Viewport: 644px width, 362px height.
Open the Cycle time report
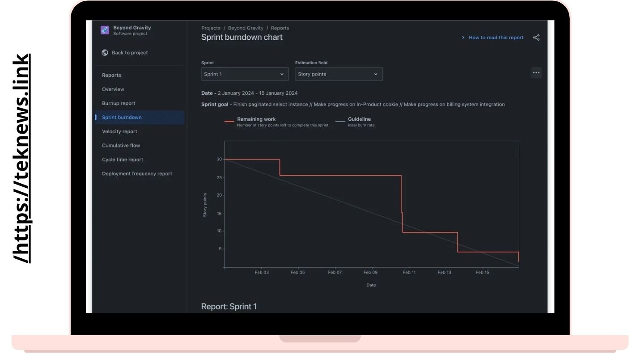pos(123,160)
